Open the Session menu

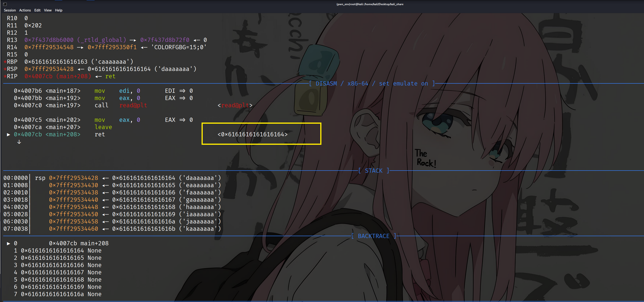pos(10,10)
